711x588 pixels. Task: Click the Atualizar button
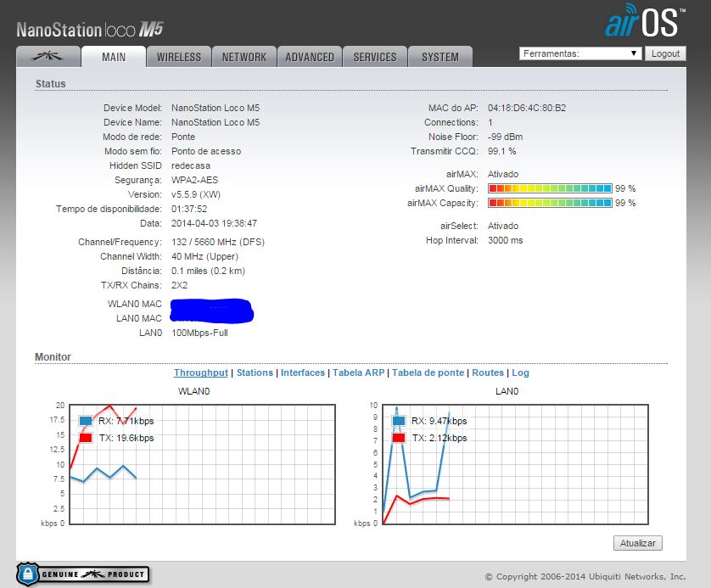tap(637, 543)
